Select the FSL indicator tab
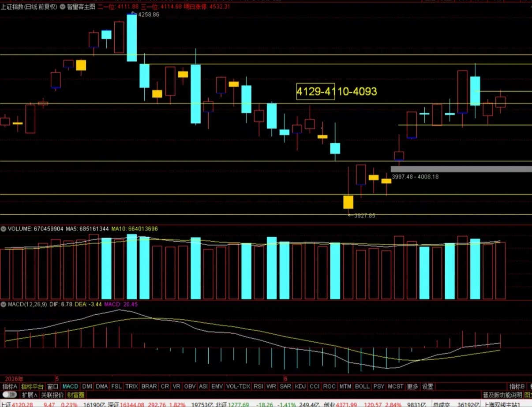The height and width of the screenshot is (407, 532). click(x=116, y=386)
